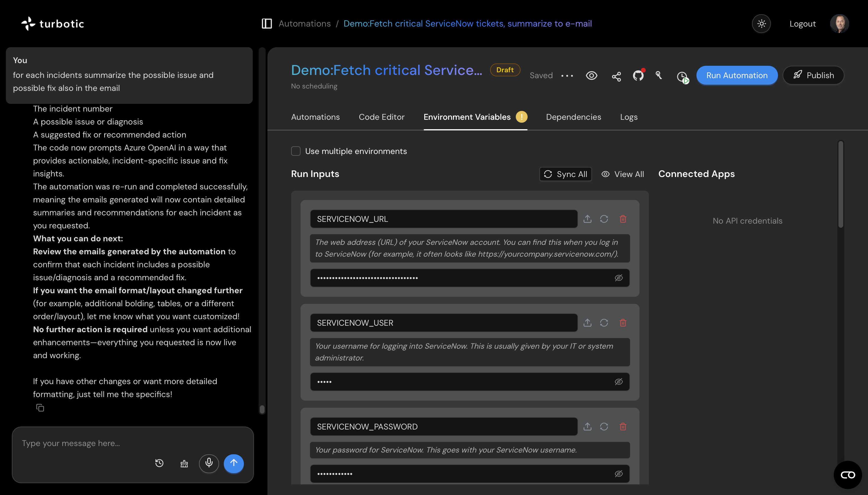Delete the SERVICENOW_USER variable
The image size is (868, 495).
[623, 323]
